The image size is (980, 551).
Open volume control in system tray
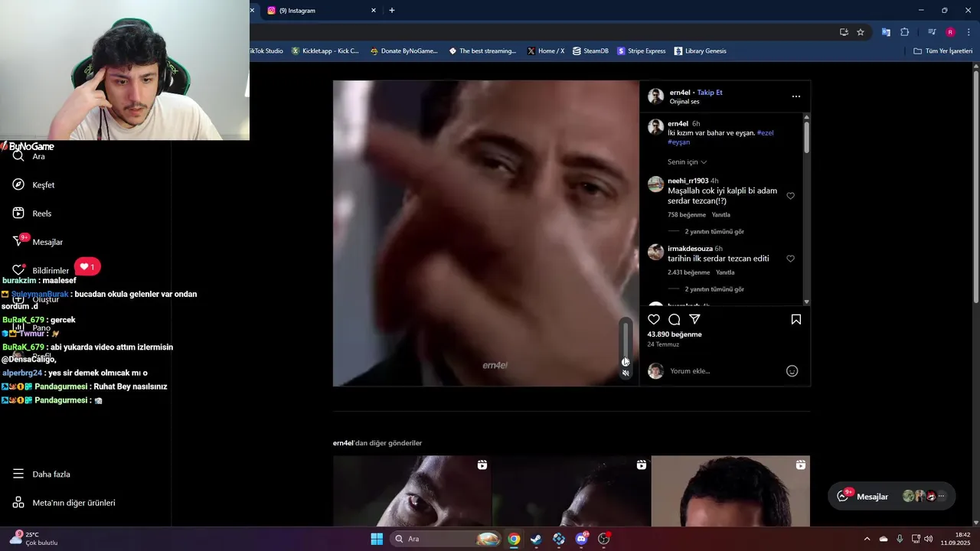[x=928, y=539]
